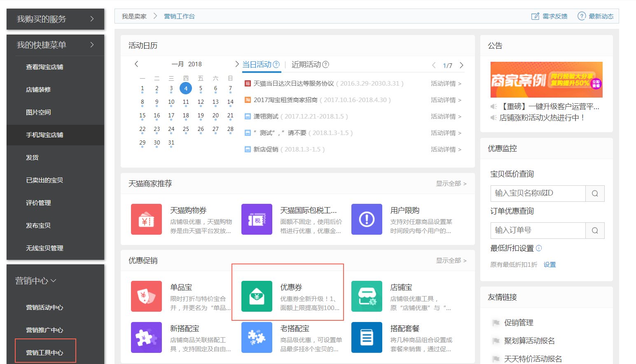Click the 宝贝低价查询 search magnifier icon
The image size is (636, 364).
point(594,193)
